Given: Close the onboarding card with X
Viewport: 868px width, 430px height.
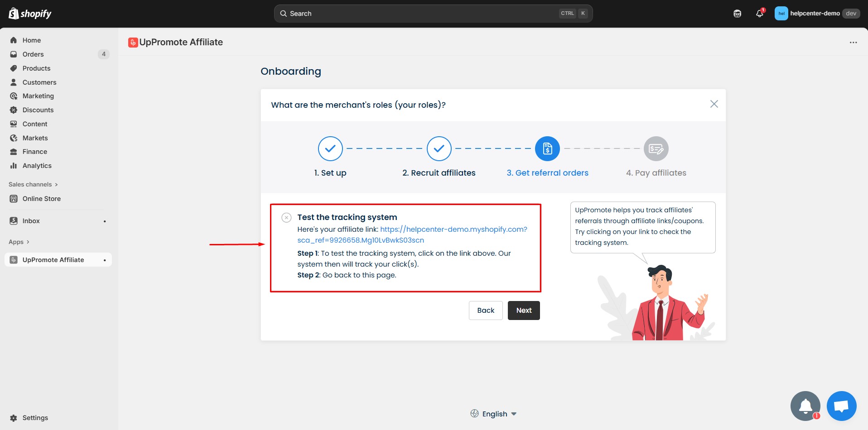Looking at the screenshot, I should pos(714,104).
